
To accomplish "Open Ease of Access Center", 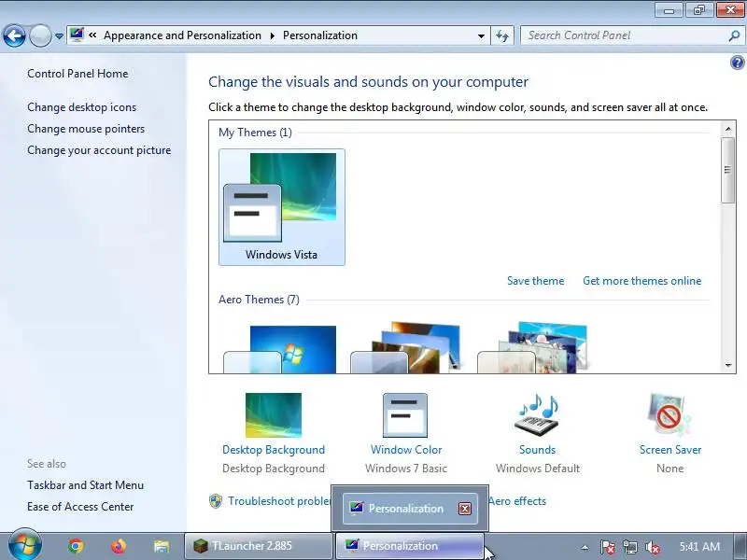I will pyautogui.click(x=80, y=507).
